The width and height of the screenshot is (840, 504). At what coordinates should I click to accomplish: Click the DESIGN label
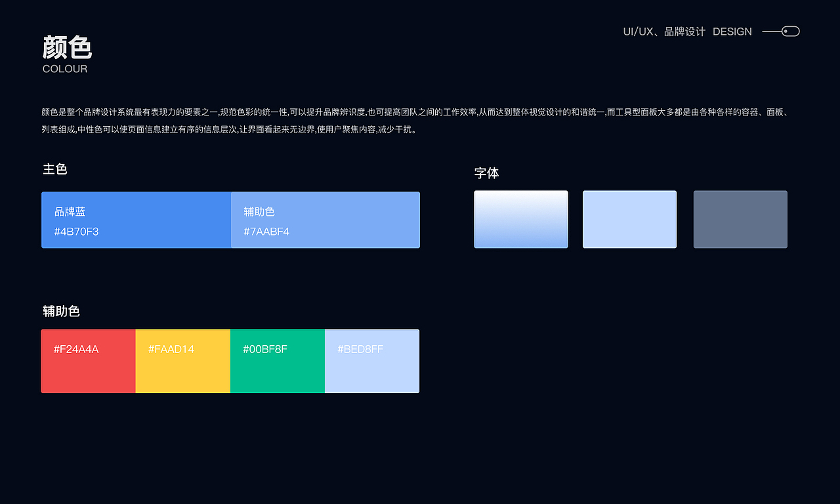pyautogui.click(x=732, y=31)
